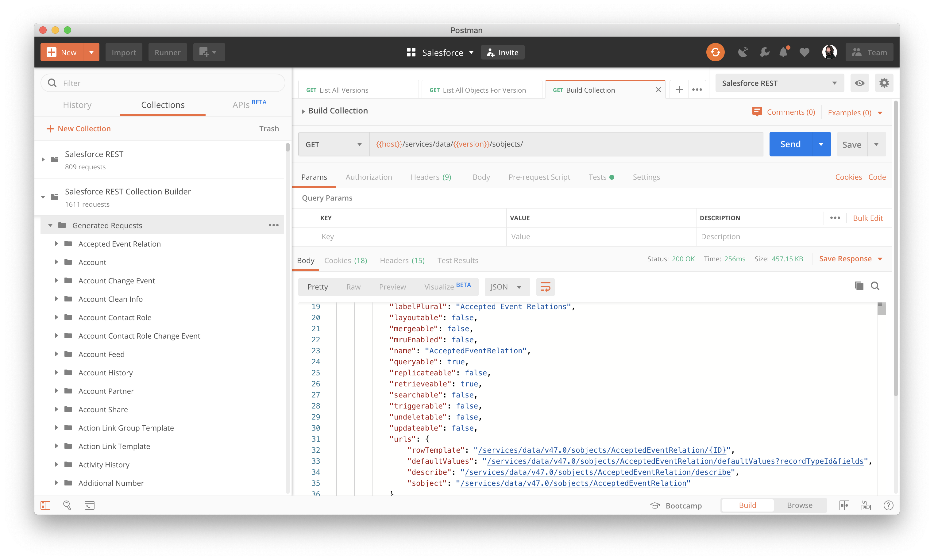
Task: Click the sync status orange icon
Action: pos(715,52)
